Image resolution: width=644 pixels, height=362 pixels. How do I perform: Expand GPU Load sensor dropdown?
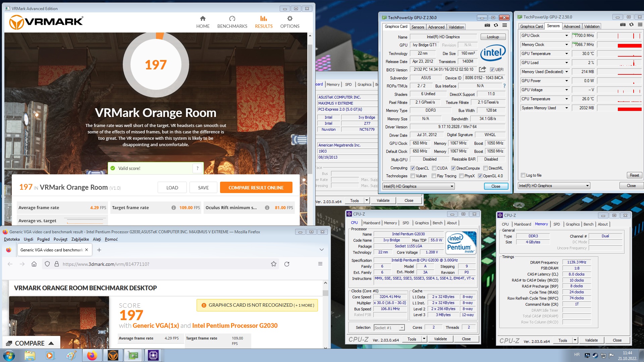tap(567, 63)
